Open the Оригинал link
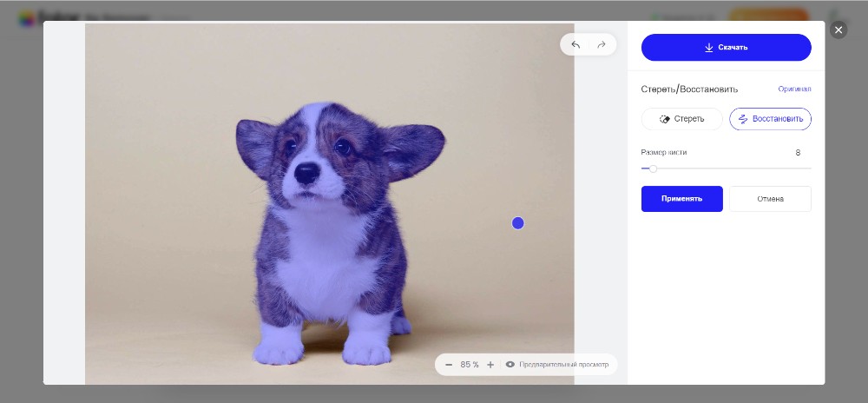868x403 pixels. 794,89
